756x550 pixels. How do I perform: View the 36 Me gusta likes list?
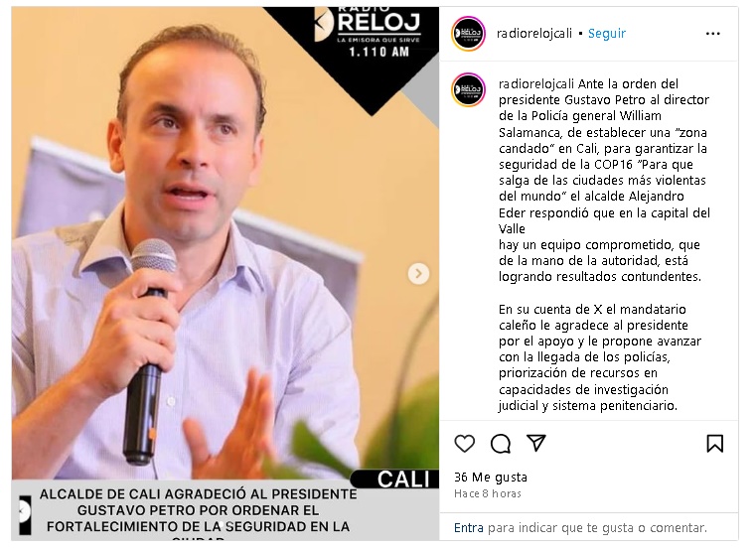[x=491, y=478]
